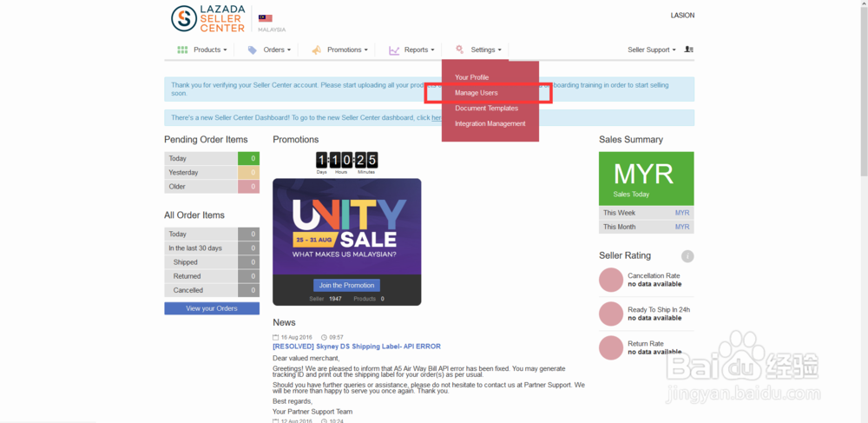Click the Settings gear icon
This screenshot has width=868, height=423.
[x=459, y=50]
